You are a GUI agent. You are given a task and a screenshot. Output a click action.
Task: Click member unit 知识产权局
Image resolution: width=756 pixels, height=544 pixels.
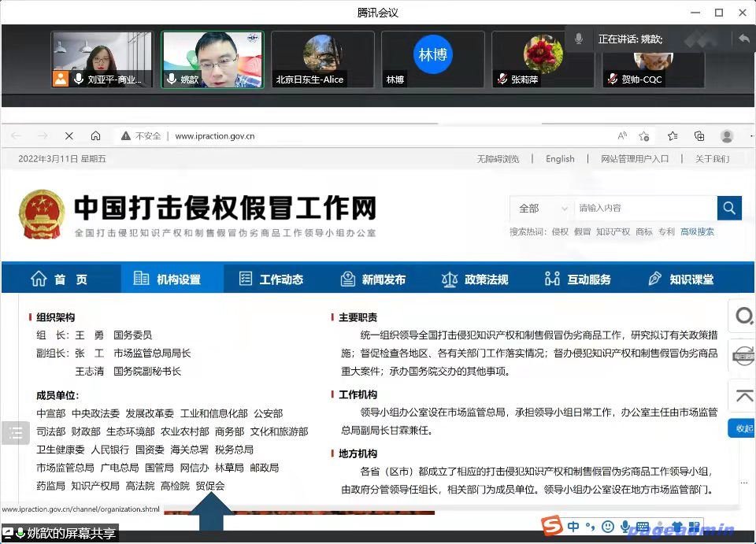tap(95, 486)
